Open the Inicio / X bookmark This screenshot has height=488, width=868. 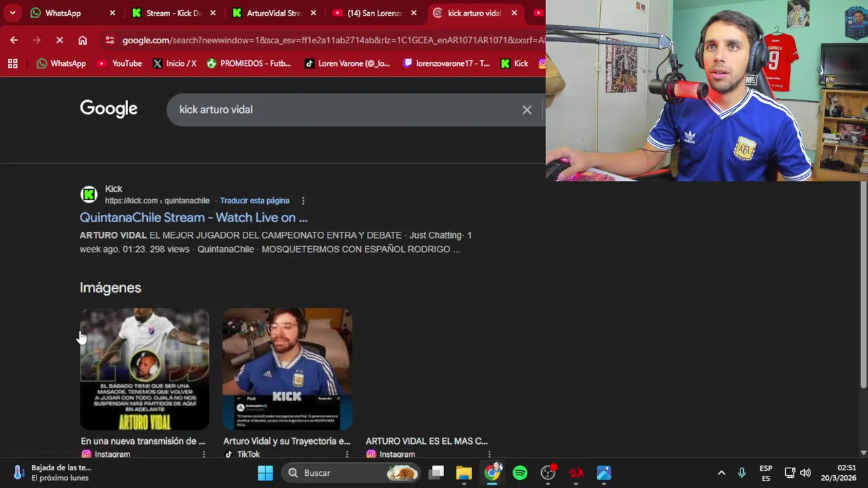point(174,63)
